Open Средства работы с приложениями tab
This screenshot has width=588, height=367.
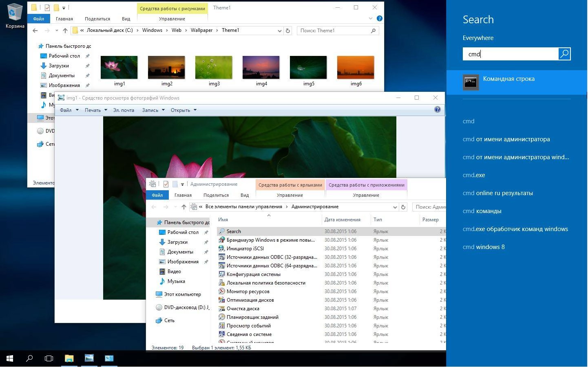click(367, 185)
